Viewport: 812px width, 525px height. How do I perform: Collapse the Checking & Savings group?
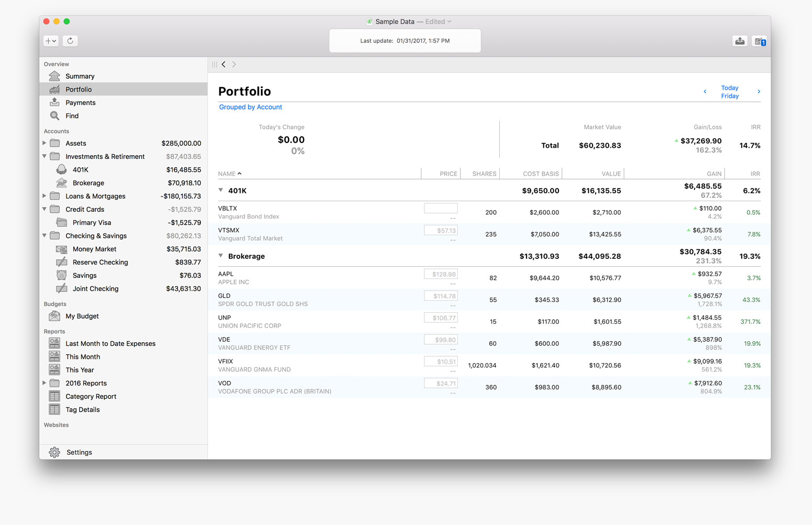45,235
